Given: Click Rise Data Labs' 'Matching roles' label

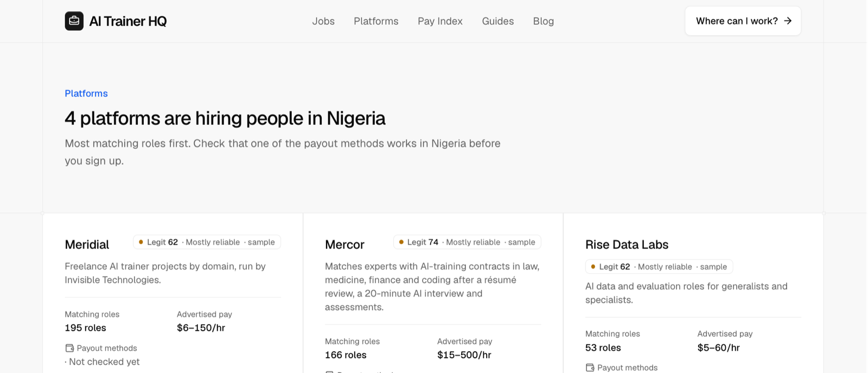Looking at the screenshot, I should (x=612, y=334).
